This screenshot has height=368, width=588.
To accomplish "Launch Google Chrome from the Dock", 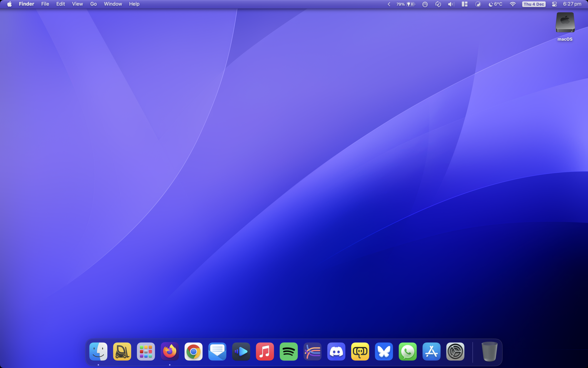I will pyautogui.click(x=193, y=351).
